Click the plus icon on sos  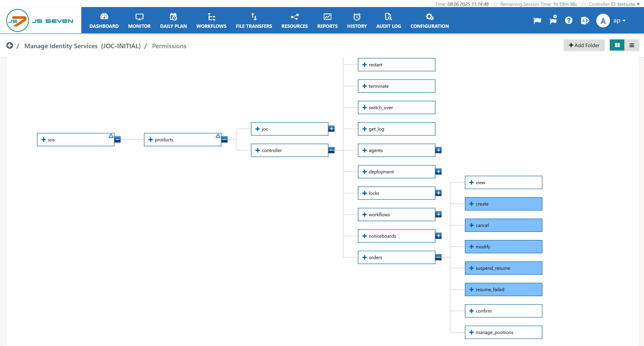[x=43, y=140]
